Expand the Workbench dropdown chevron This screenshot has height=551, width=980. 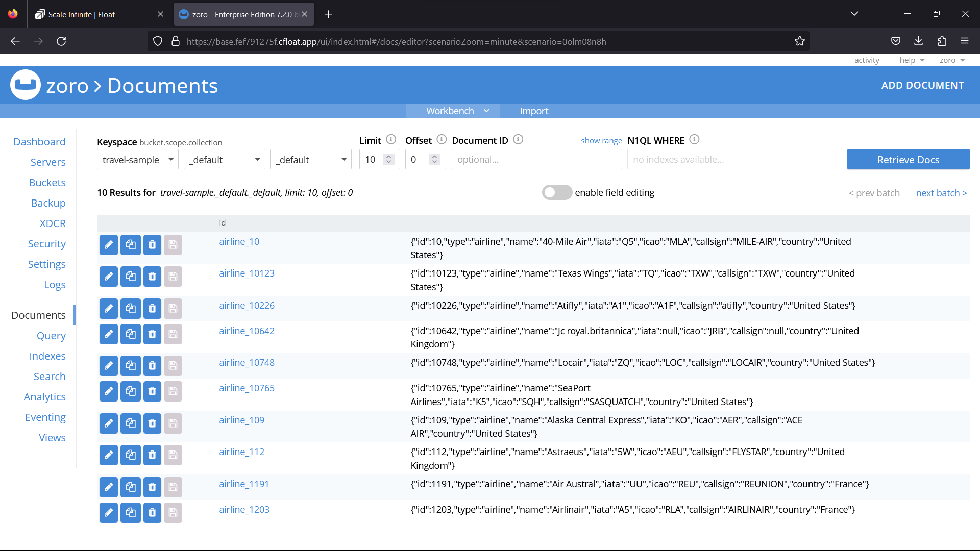pos(486,111)
